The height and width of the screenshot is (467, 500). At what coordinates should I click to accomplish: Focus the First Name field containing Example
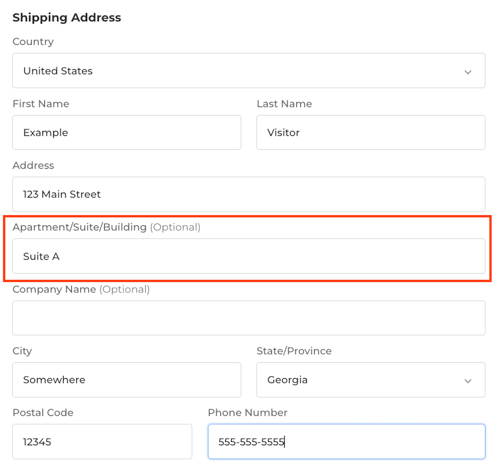(x=127, y=132)
